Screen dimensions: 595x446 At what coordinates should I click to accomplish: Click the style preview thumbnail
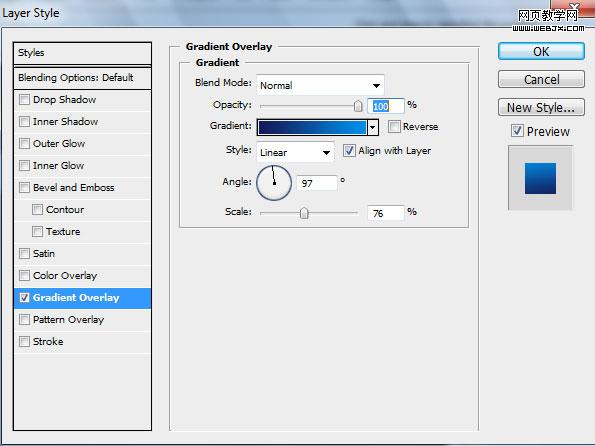(540, 178)
